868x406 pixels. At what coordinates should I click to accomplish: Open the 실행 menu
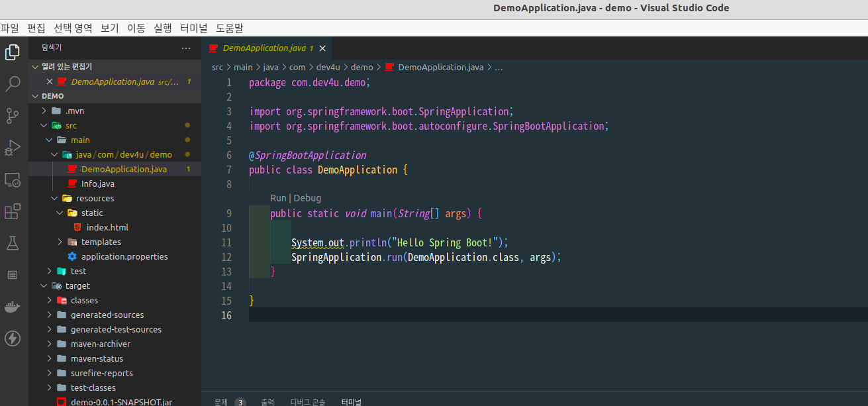(163, 28)
